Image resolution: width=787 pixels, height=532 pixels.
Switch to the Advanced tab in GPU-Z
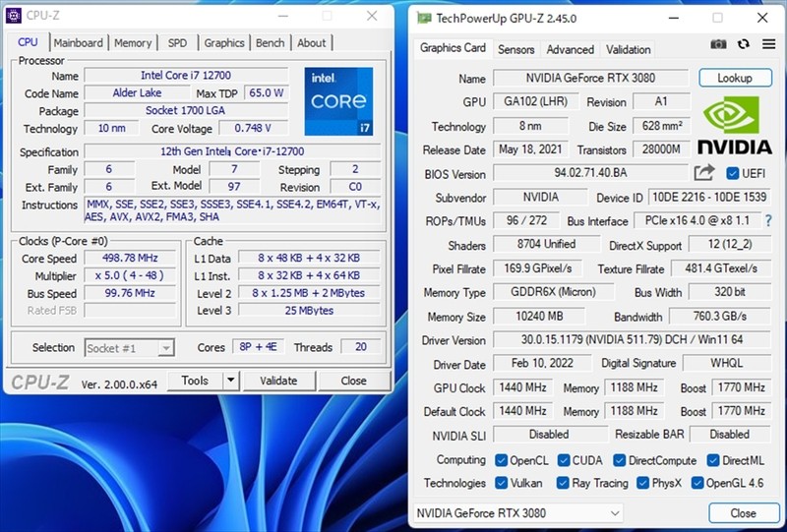571,50
